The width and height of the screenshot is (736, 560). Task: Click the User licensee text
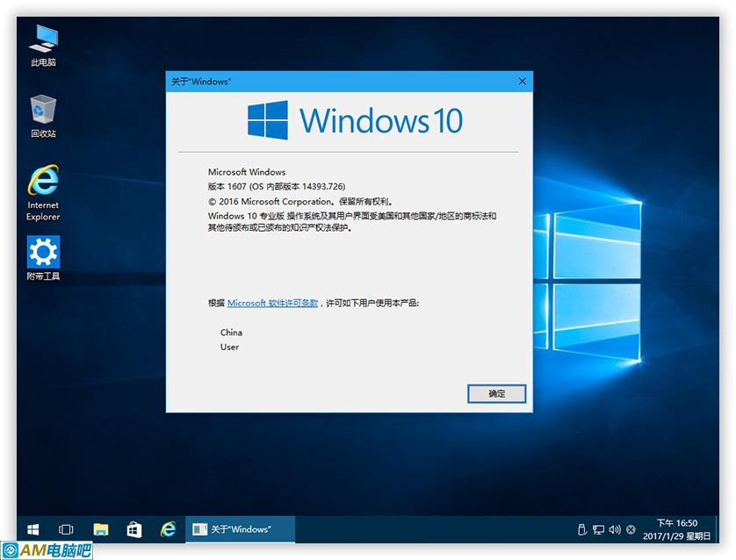229,347
